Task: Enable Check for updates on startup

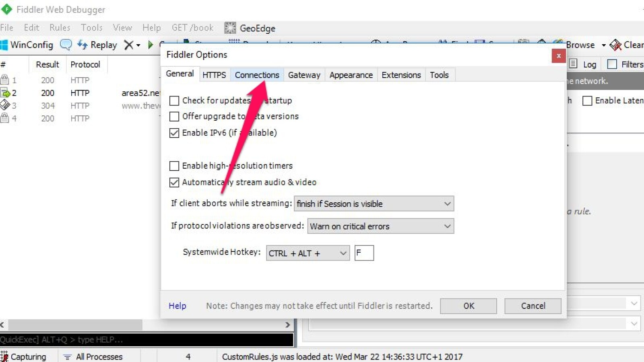Action: pyautogui.click(x=174, y=101)
